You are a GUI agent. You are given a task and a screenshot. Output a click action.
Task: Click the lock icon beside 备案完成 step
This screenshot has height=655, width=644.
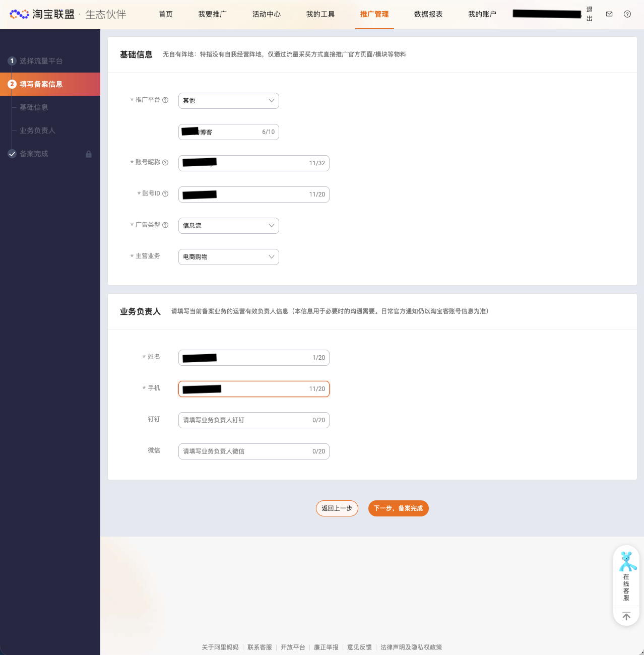pyautogui.click(x=89, y=154)
